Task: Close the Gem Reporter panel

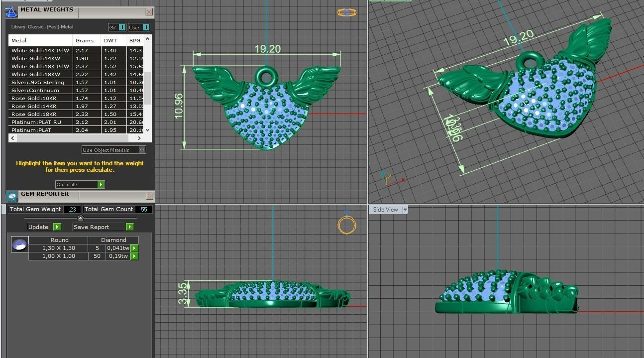Action: 149,196
